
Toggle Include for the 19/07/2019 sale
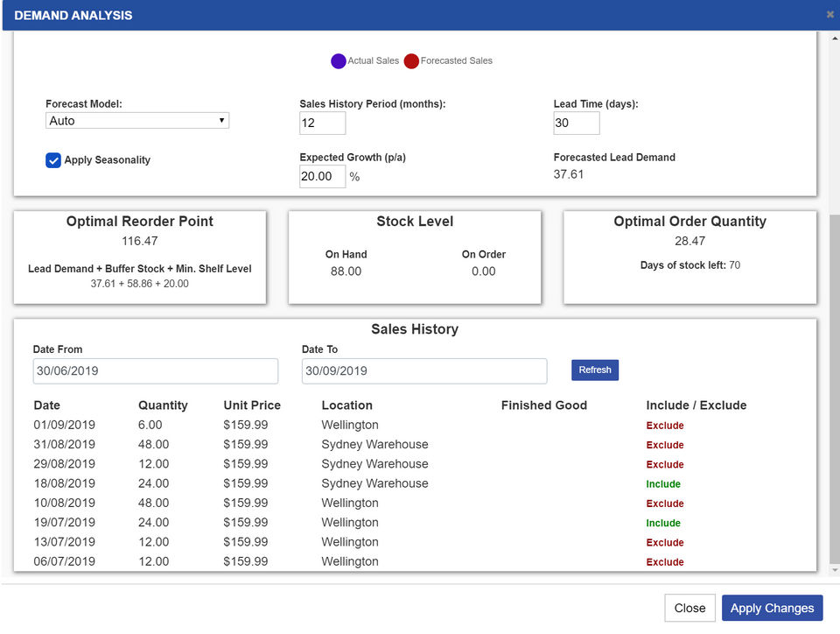663,523
